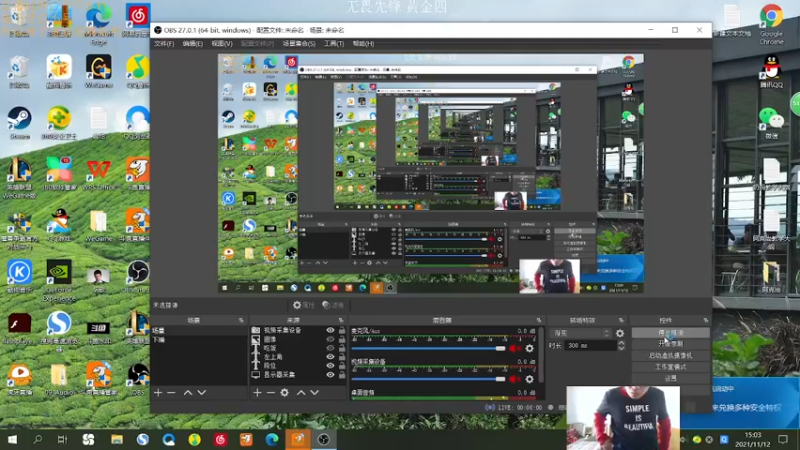
Task: Lock the 图像 source
Action: click(342, 339)
